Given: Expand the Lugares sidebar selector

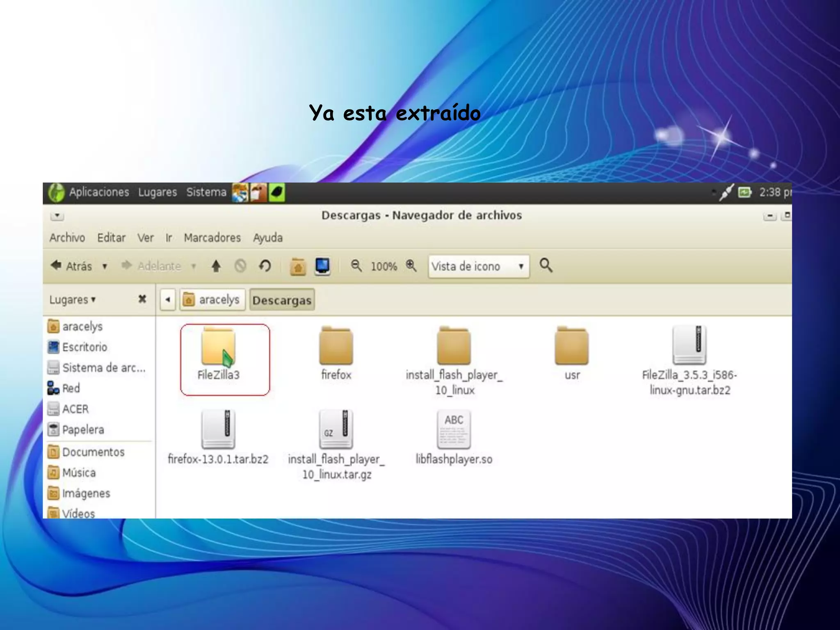Looking at the screenshot, I should [x=72, y=299].
